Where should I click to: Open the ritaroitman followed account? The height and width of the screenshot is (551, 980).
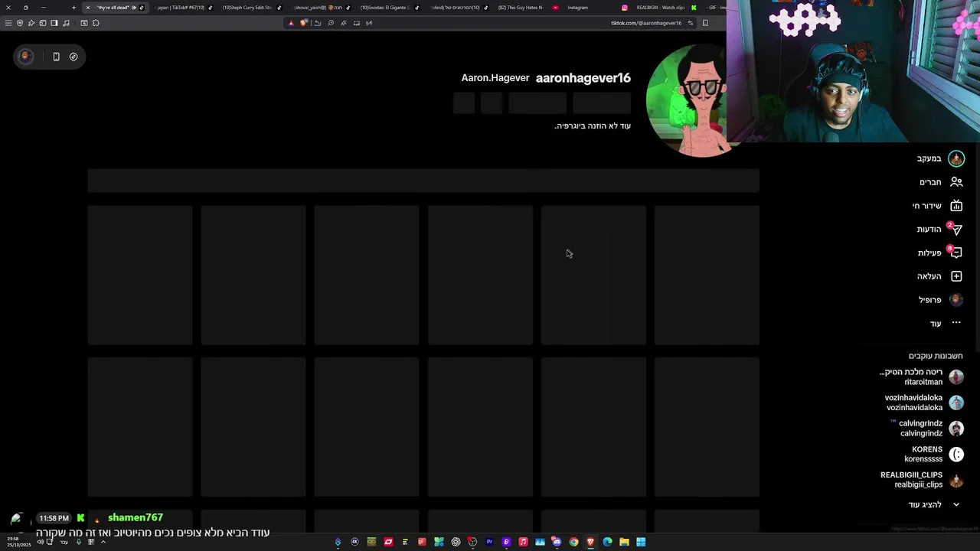(x=922, y=377)
